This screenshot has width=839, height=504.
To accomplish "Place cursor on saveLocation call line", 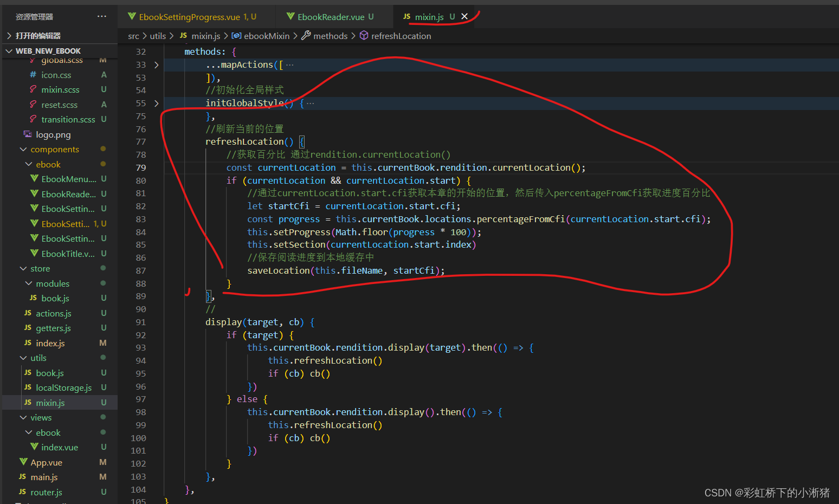I will click(346, 270).
